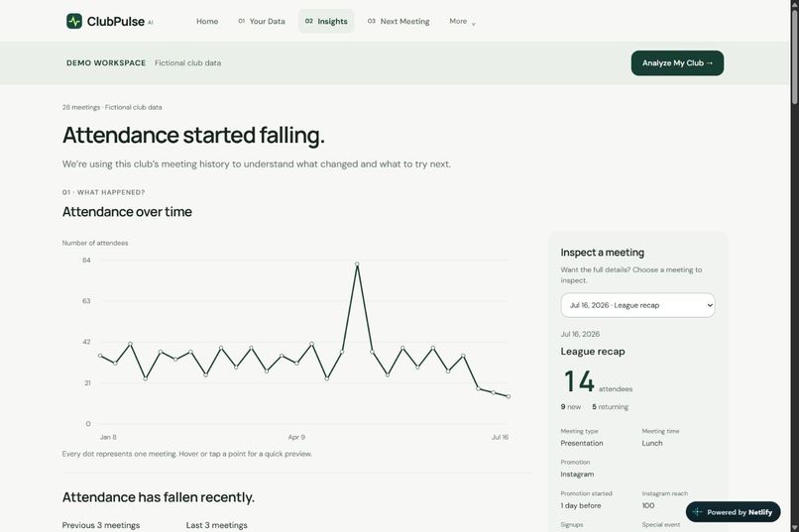
Task: Click the Instagram reach '100' value
Action: point(648,505)
